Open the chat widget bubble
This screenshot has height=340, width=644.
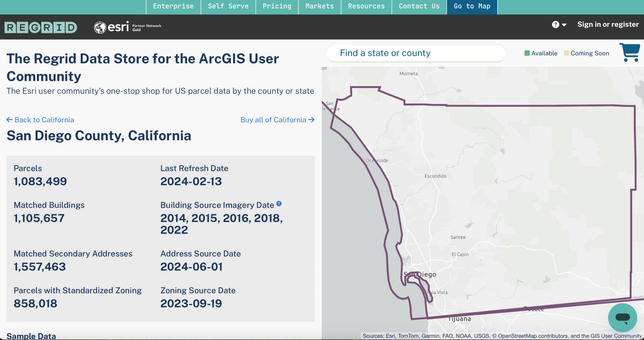pos(623,318)
